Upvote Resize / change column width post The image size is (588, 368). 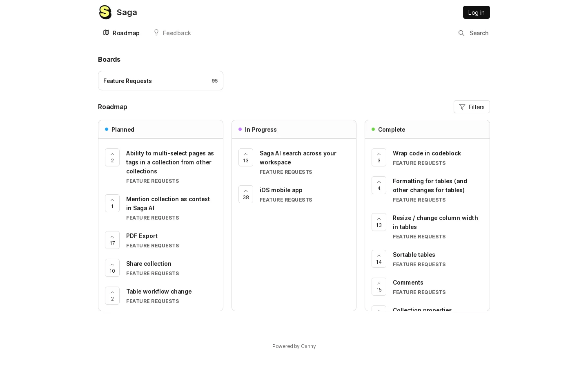[x=379, y=222]
